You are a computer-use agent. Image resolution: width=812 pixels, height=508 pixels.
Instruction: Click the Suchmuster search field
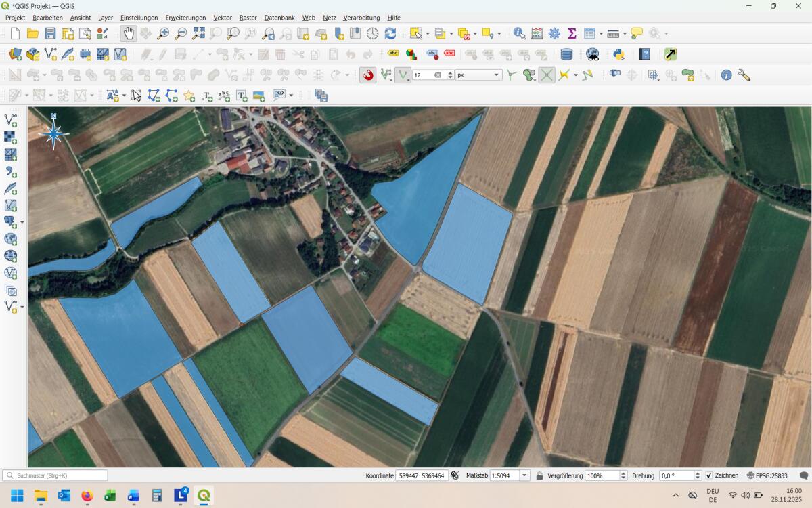pyautogui.click(x=54, y=475)
